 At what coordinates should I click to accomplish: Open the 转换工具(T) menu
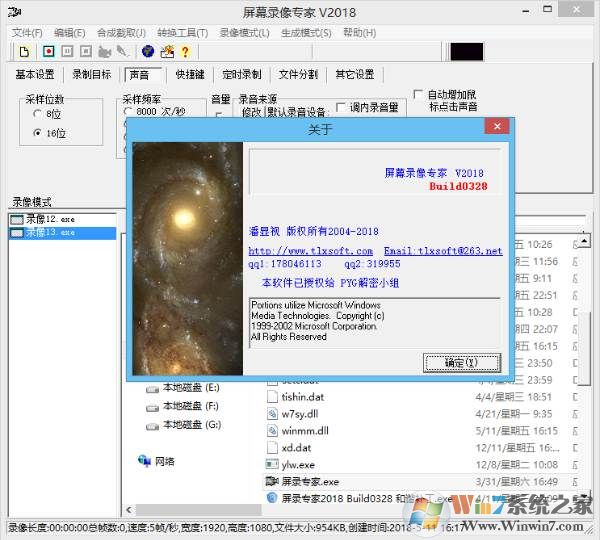(183, 33)
